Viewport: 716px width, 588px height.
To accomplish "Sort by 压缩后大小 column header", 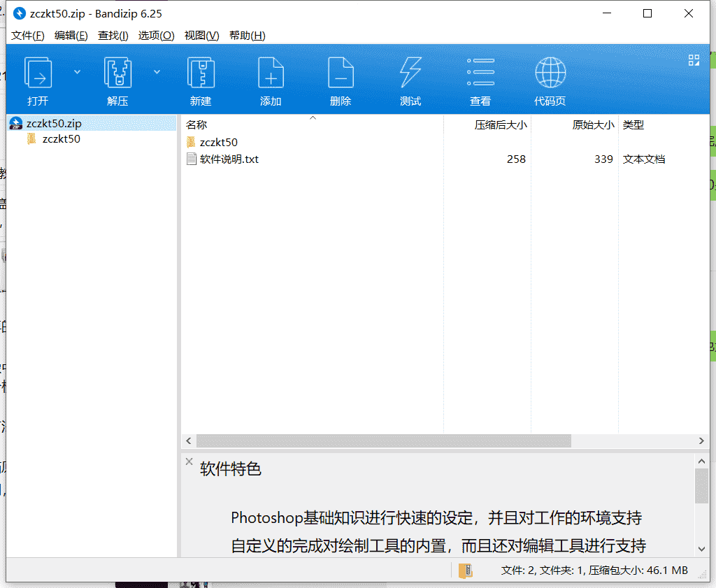I will coord(501,124).
